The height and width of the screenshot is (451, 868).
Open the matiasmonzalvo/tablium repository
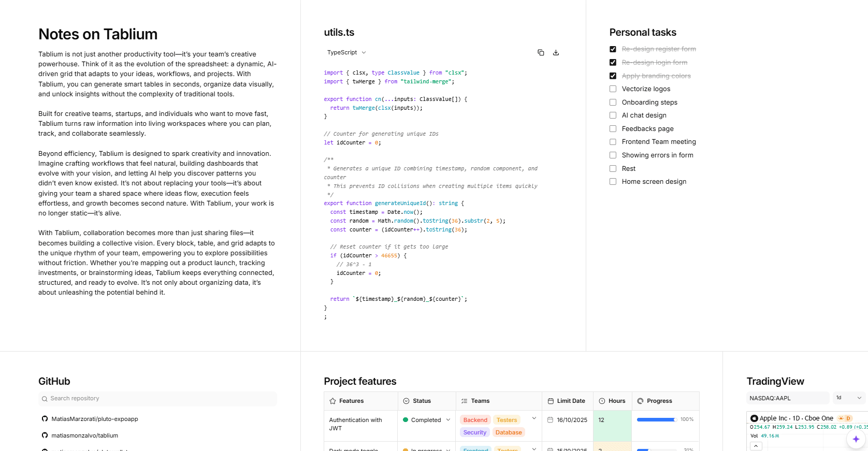84,435
